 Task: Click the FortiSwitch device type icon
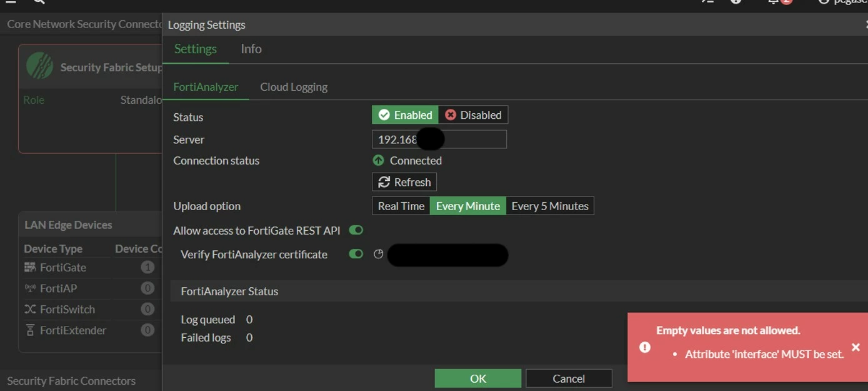(x=30, y=309)
